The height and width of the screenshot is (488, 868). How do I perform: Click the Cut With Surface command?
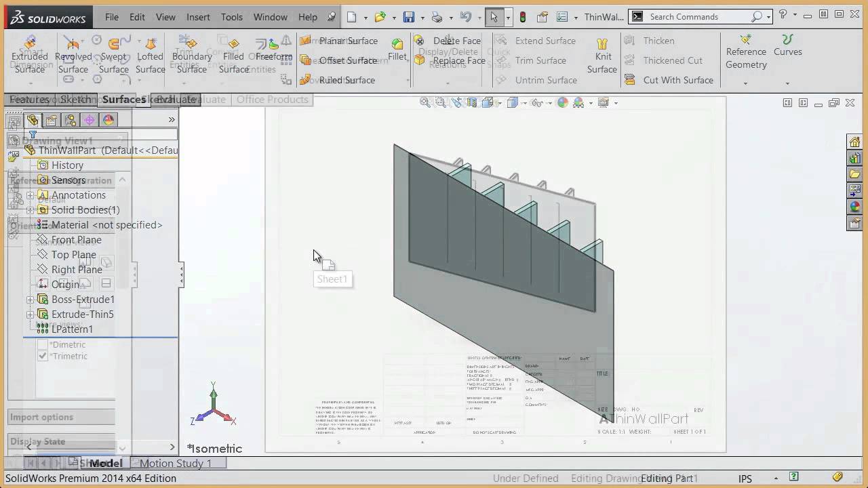[669, 80]
